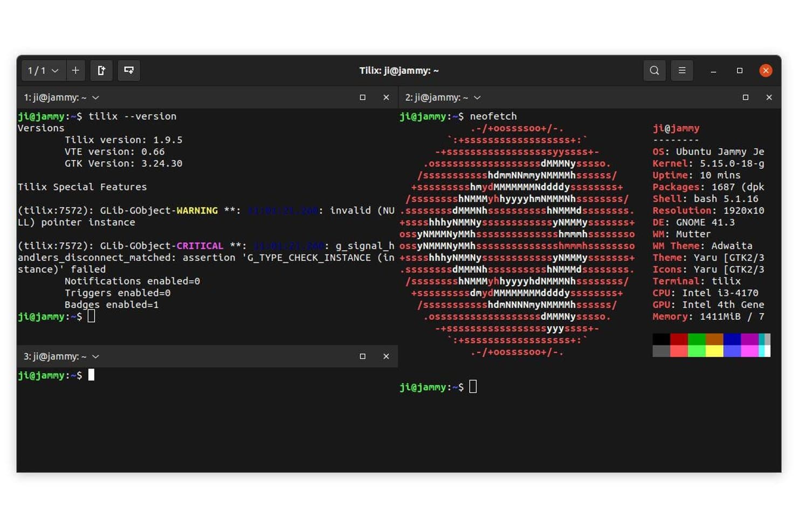
Task: Close terminal pane 1
Action: pyautogui.click(x=386, y=98)
